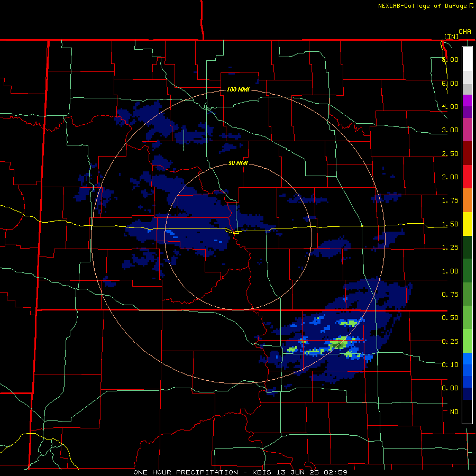Select the white swatch atop the color scale
476x476 pixels.
[467, 59]
